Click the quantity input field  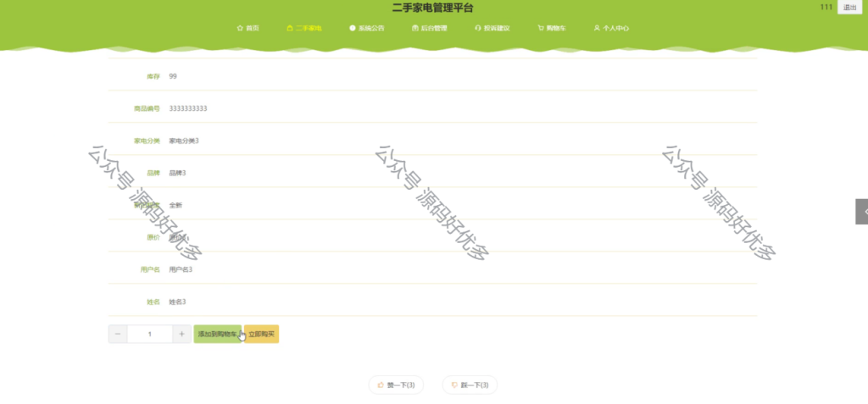(x=150, y=335)
